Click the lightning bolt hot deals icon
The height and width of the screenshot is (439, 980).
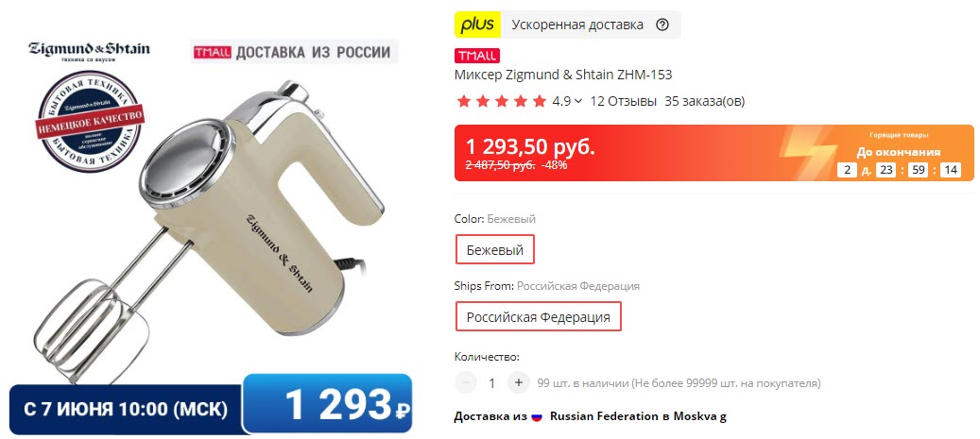tap(810, 152)
